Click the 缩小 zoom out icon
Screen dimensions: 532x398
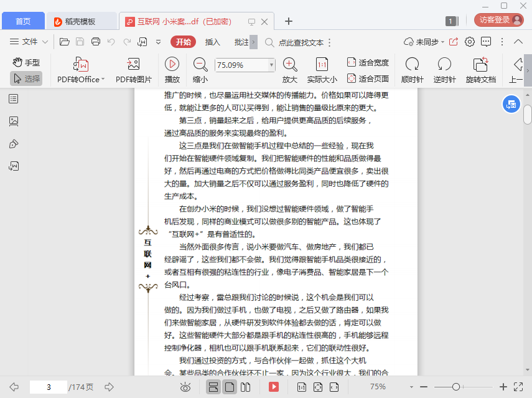point(200,64)
